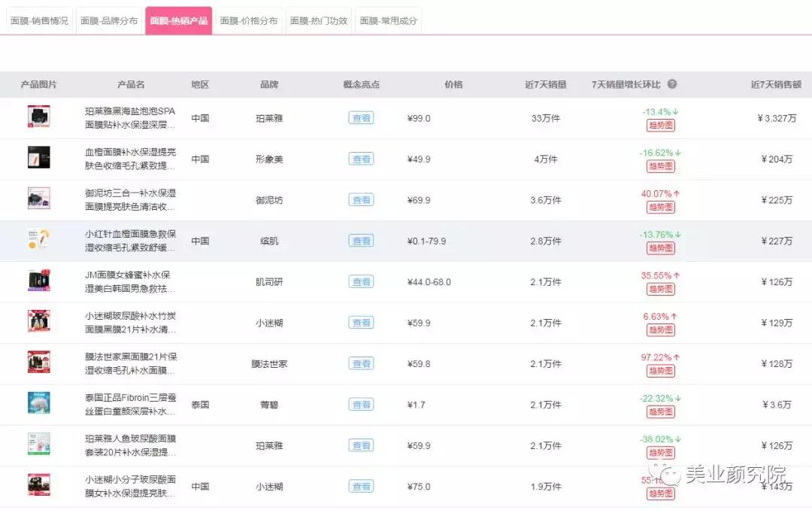Switch to the 面膜-销售情况 tab
Screen dimensions: 812x510
pyautogui.click(x=39, y=20)
